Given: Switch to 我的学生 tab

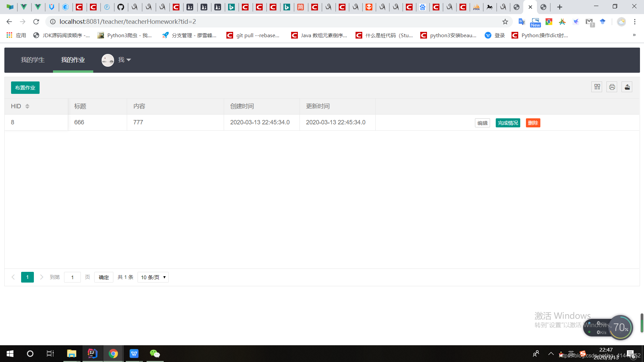Looking at the screenshot, I should click(x=33, y=60).
